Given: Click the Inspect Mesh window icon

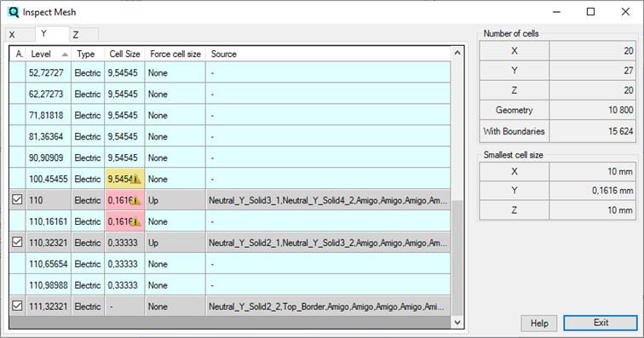Looking at the screenshot, I should pyautogui.click(x=13, y=12).
